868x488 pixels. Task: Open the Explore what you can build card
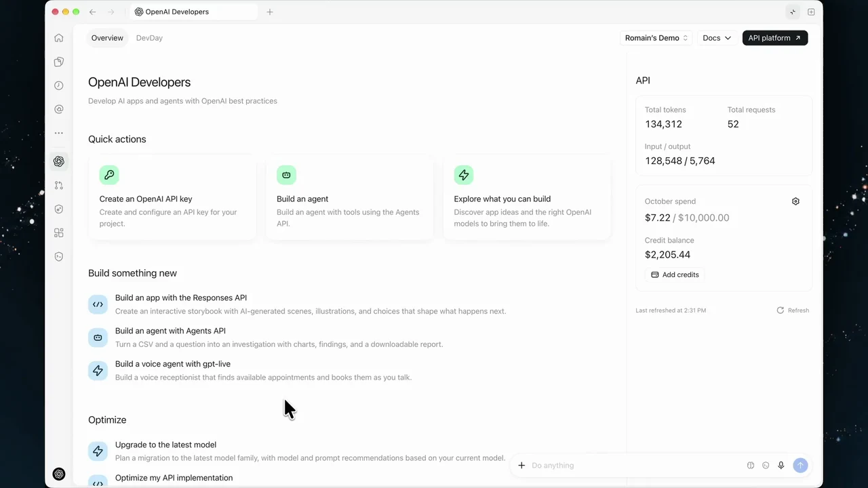pos(527,197)
